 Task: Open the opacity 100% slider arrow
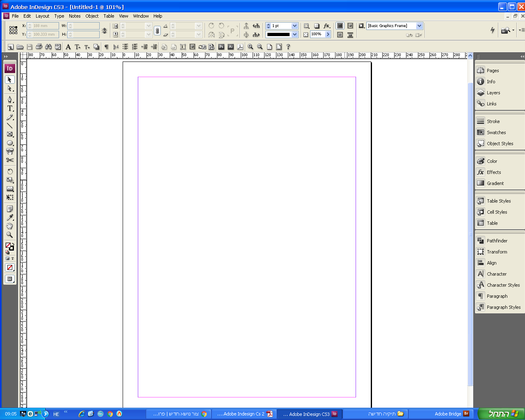point(328,34)
